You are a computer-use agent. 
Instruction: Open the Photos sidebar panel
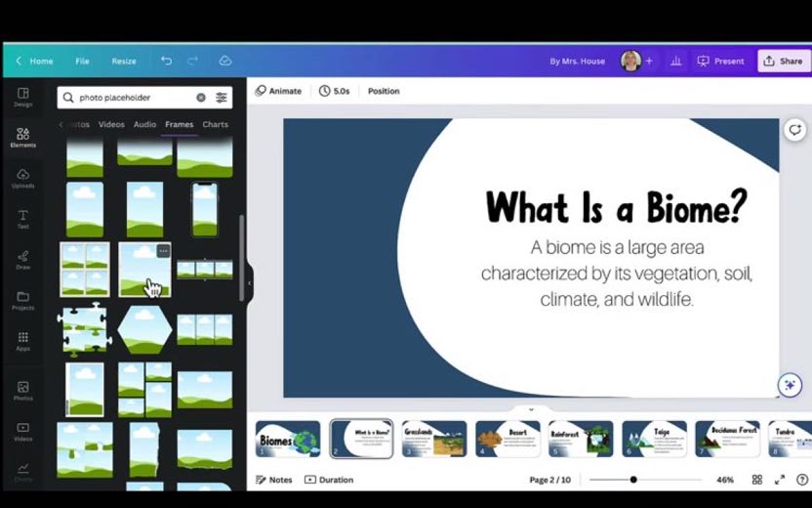coord(22,391)
